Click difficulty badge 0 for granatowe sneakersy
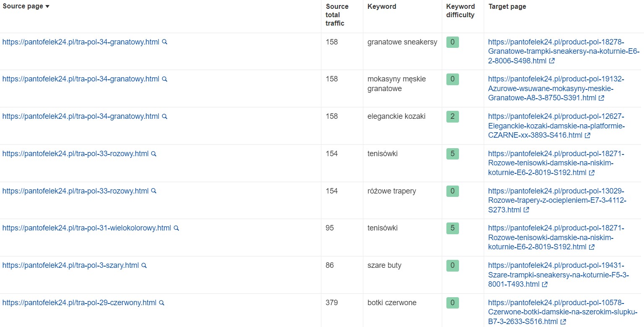The width and height of the screenshot is (644, 327). pyautogui.click(x=452, y=42)
